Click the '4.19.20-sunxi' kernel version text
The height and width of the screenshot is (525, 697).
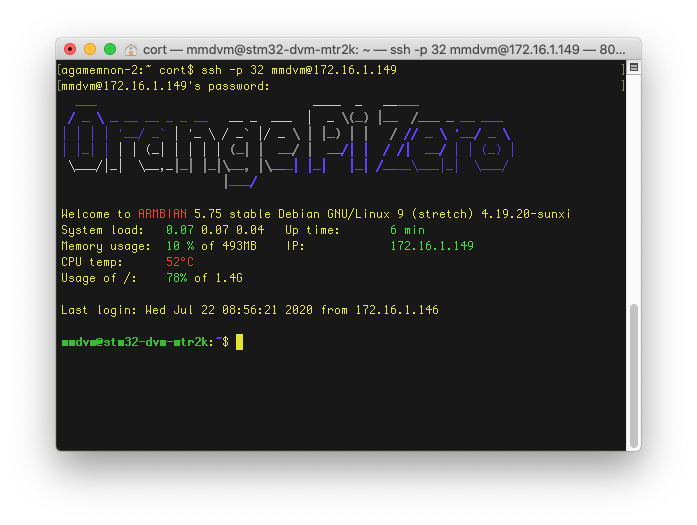pyautogui.click(x=525, y=214)
